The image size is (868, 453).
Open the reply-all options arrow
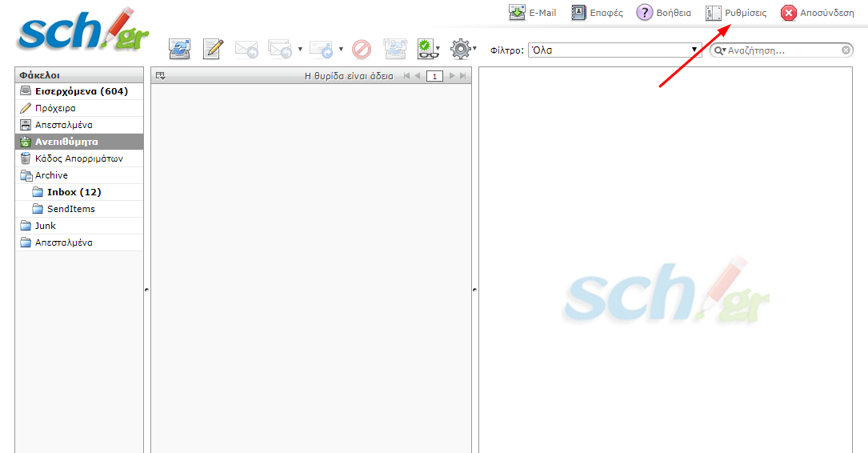[x=300, y=49]
